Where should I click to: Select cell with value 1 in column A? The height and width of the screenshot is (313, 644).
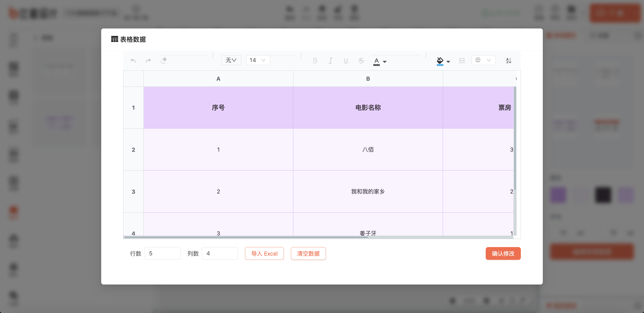click(x=218, y=150)
